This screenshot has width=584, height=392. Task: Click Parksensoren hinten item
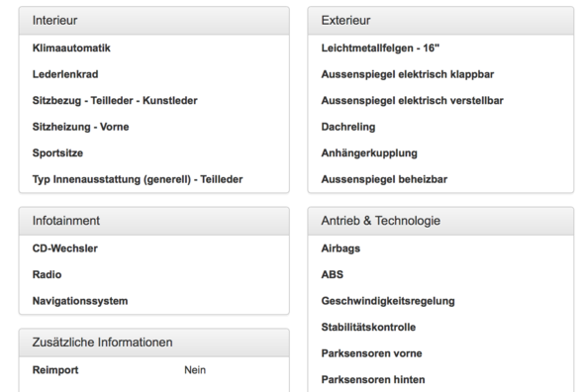pos(373,380)
